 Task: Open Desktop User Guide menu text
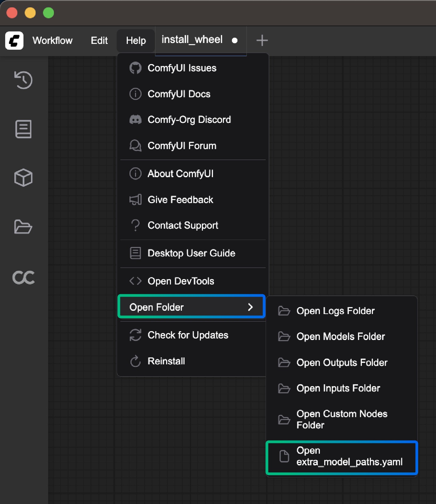tap(191, 253)
